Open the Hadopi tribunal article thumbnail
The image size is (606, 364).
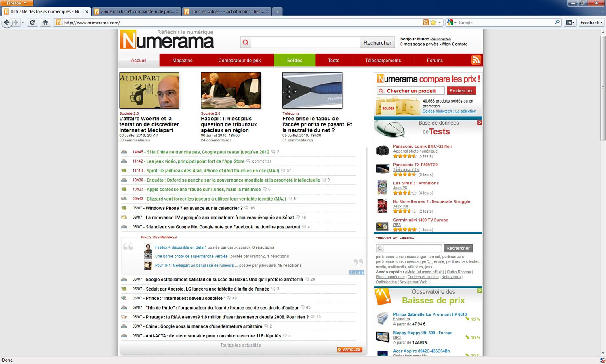(x=231, y=90)
